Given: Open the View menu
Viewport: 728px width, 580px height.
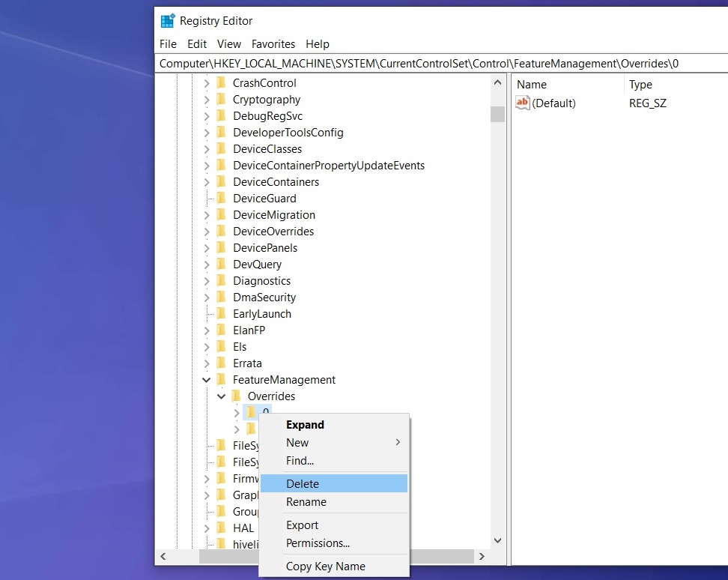Looking at the screenshot, I should tap(229, 44).
